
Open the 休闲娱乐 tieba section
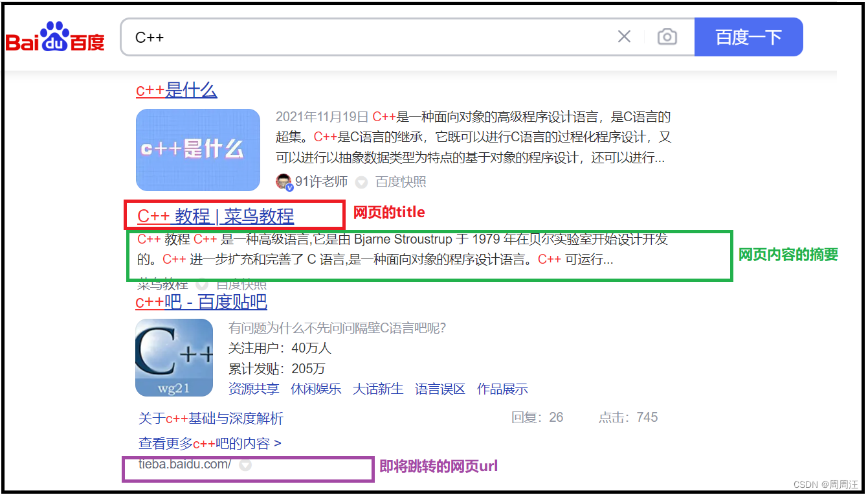point(316,389)
